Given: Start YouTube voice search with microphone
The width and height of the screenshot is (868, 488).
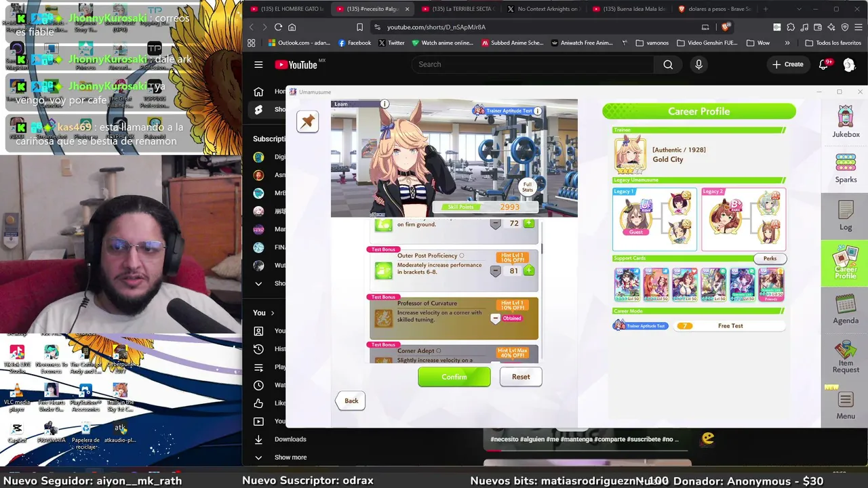Looking at the screenshot, I should [x=698, y=64].
